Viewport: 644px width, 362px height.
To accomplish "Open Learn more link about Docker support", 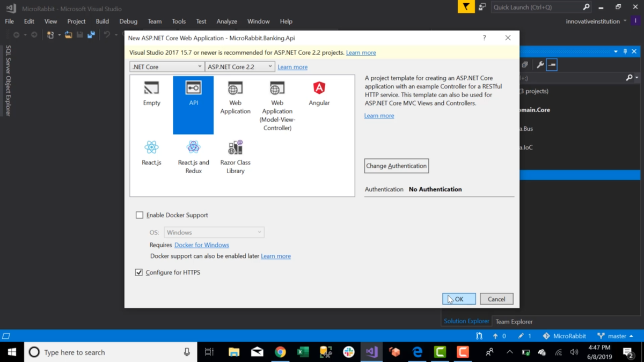I will pos(276,256).
